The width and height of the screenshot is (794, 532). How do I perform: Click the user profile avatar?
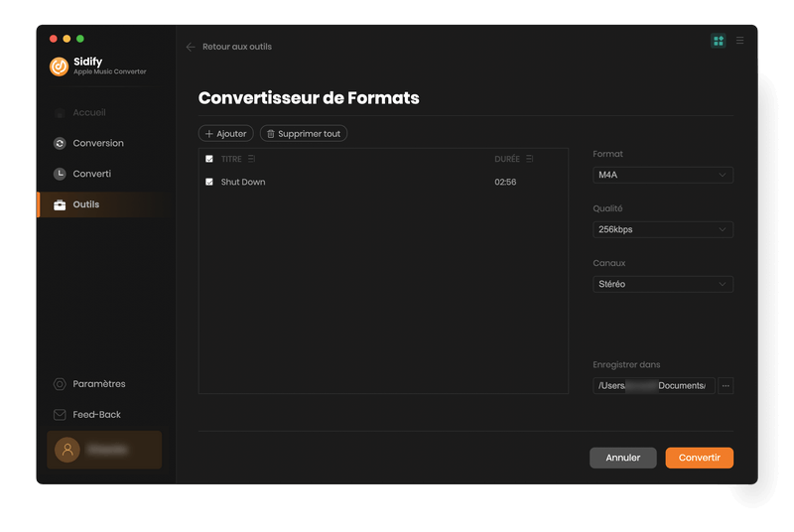(67, 450)
